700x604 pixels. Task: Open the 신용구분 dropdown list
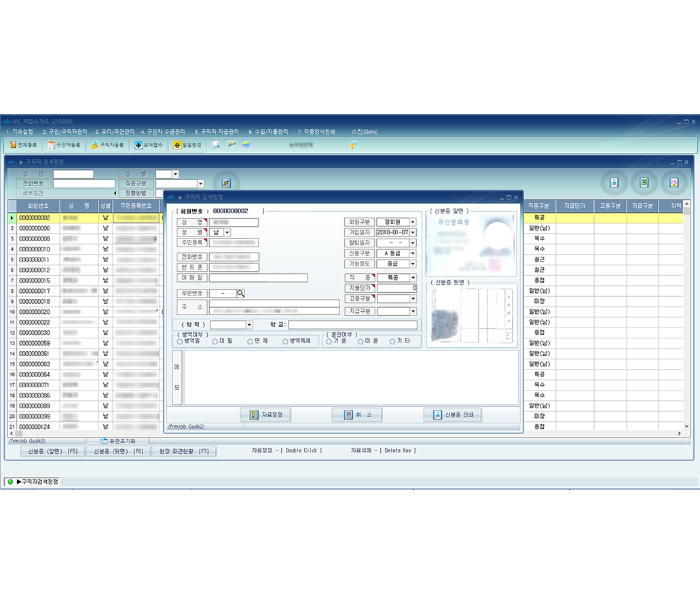point(413,253)
